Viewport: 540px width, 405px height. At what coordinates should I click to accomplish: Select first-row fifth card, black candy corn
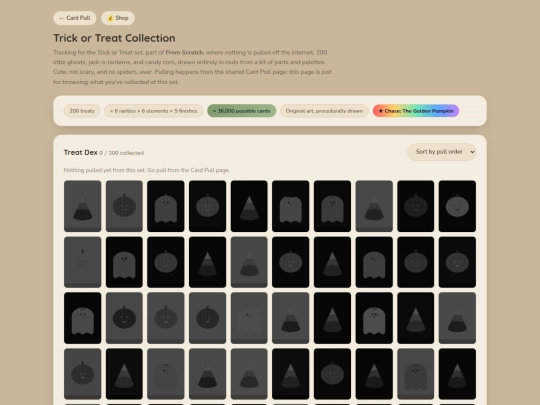point(249,206)
